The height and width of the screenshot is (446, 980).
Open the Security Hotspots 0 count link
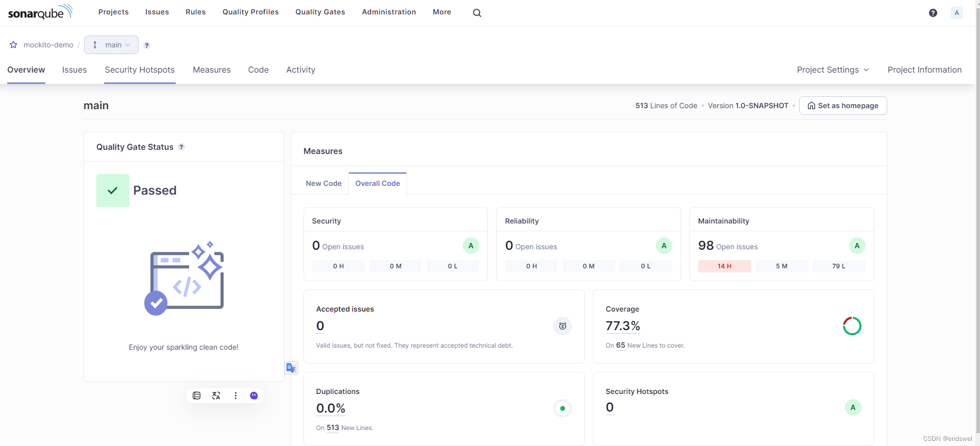(x=610, y=407)
